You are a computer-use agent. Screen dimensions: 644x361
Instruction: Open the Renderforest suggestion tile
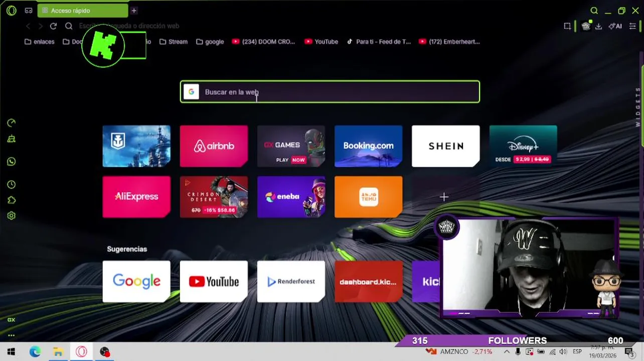[x=291, y=281]
